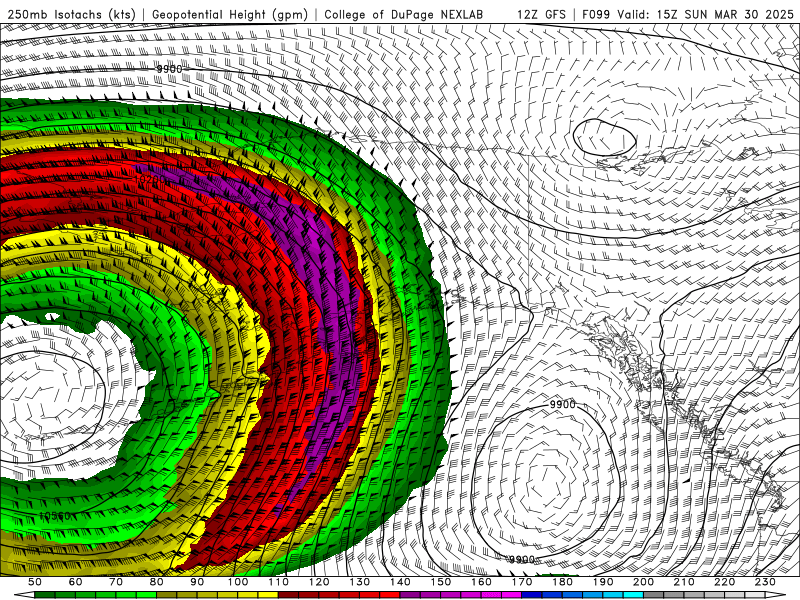Pick the bright yellow swatch ending at 110
The image size is (800, 600).
(x=268, y=595)
